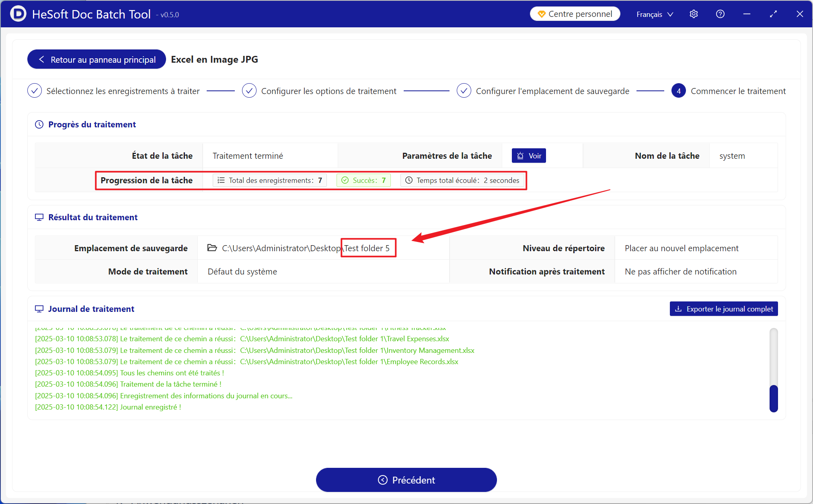Click the step 4 number circle

coord(679,91)
